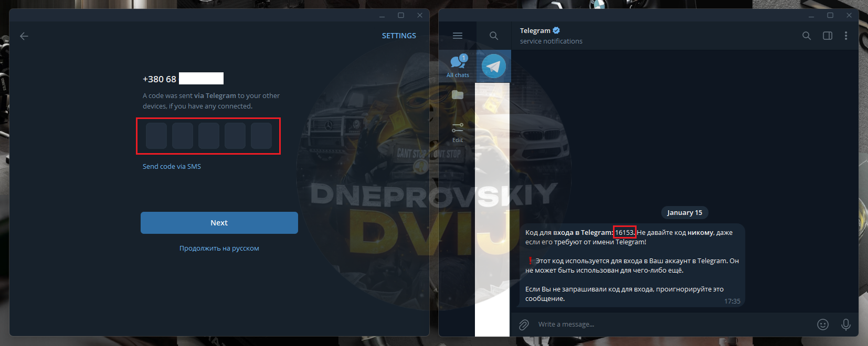Open SETTINGS in the login window
Image resolution: width=868 pixels, height=346 pixels.
pos(399,36)
